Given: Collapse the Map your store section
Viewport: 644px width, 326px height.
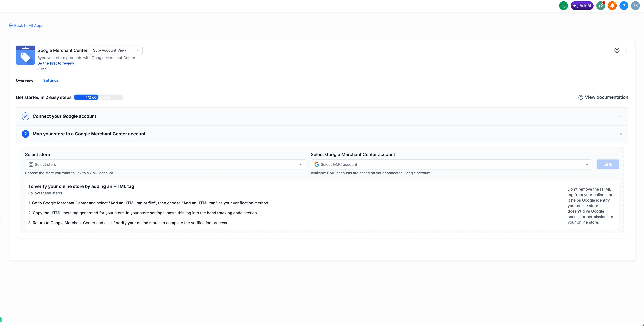Looking at the screenshot, I should pos(620,134).
